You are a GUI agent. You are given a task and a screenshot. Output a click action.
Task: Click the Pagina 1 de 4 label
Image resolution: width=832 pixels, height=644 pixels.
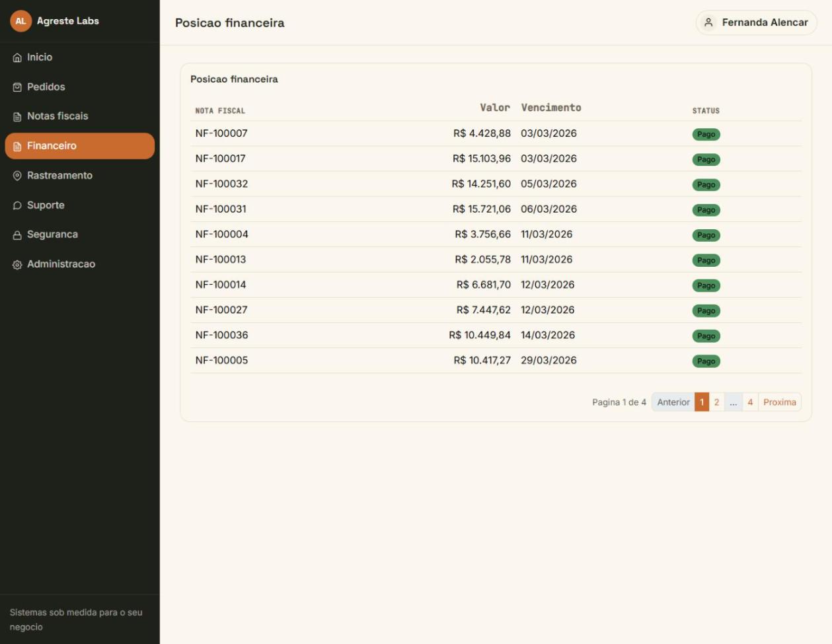tap(619, 402)
